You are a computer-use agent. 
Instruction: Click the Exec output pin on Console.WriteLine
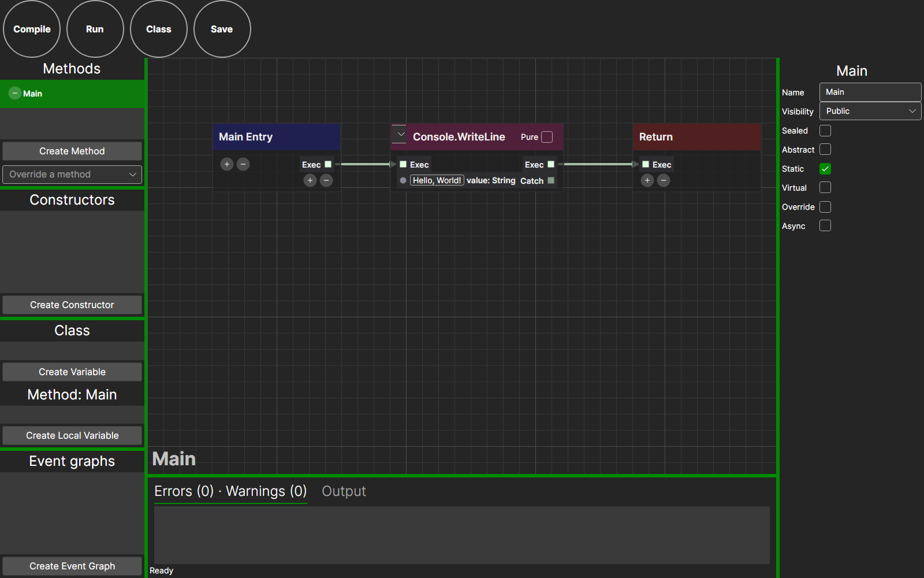551,164
